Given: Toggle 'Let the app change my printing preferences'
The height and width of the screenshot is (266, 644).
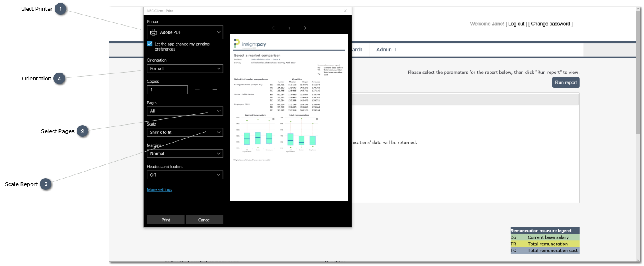Looking at the screenshot, I should (150, 44).
